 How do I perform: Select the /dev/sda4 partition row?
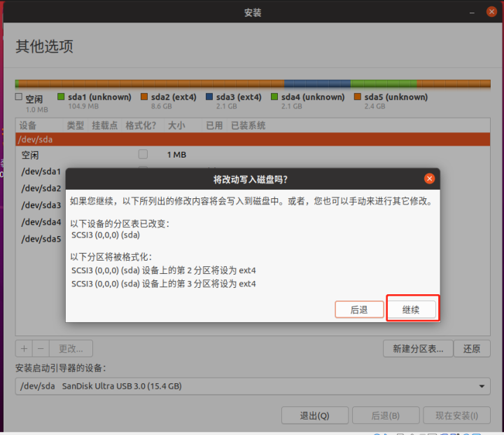41,222
